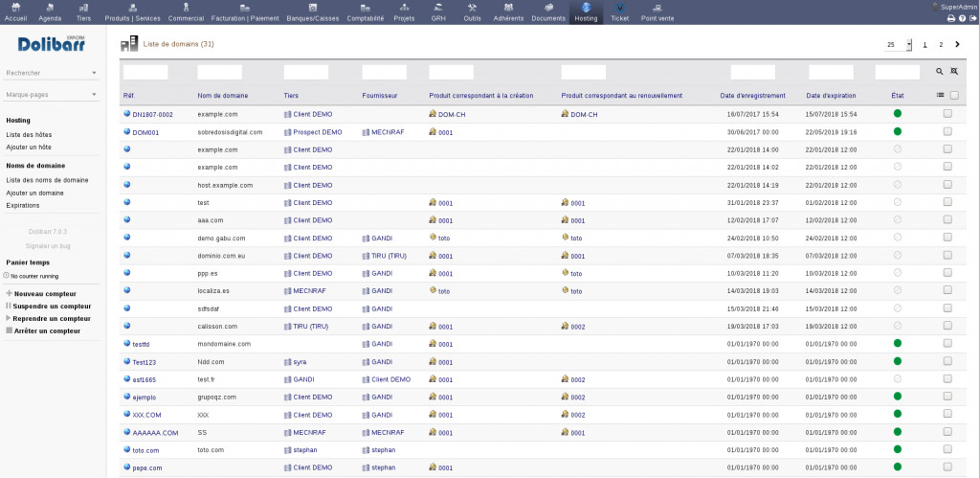Open the Banques/Caisses menu
The height and width of the screenshot is (478, 980).
(x=312, y=11)
